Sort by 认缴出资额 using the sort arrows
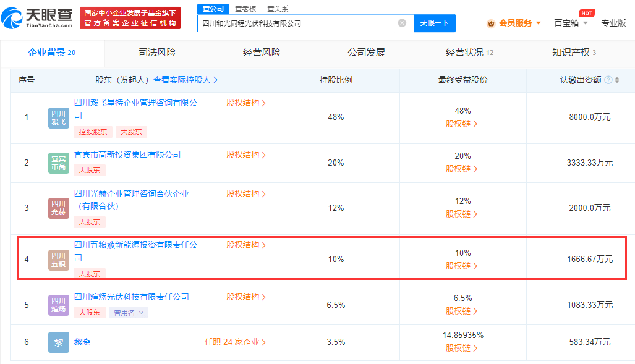This screenshot has height=364, width=635. [x=617, y=80]
